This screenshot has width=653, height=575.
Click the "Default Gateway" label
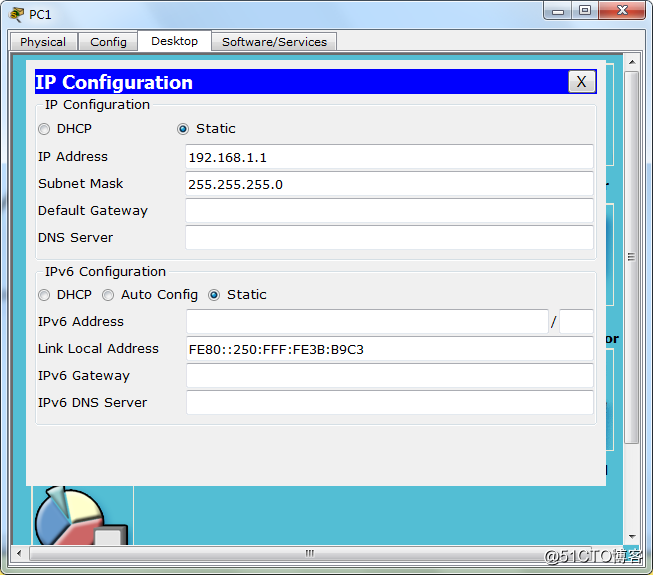[x=93, y=211]
